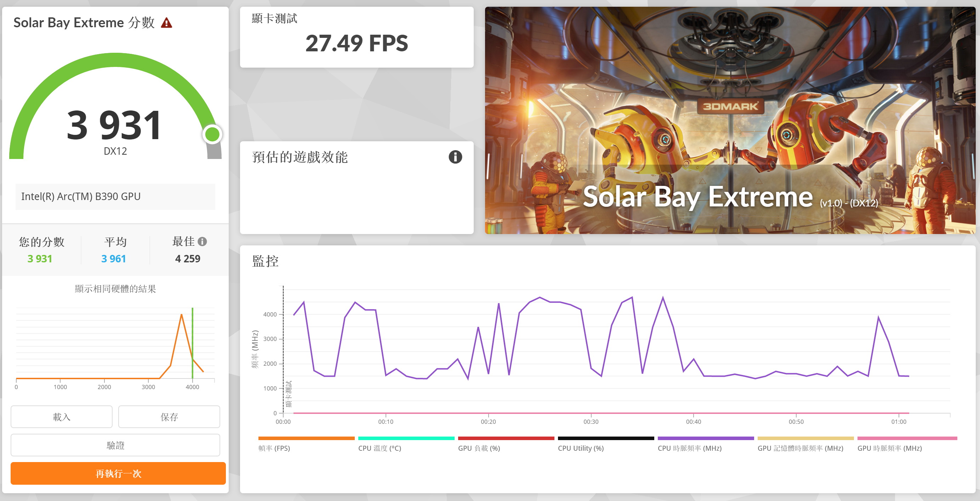Click the green score line in histogram
Viewport: 980px width, 501px height.
193,335
